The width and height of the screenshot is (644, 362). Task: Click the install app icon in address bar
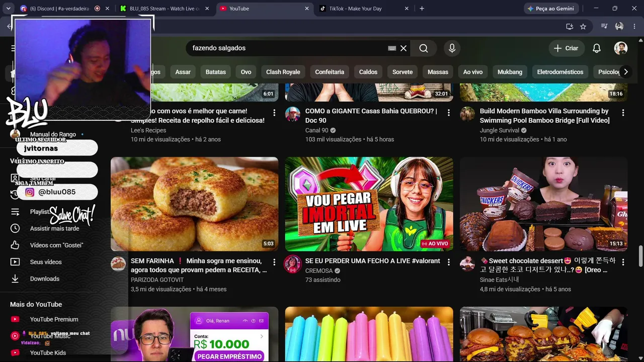[x=570, y=27]
